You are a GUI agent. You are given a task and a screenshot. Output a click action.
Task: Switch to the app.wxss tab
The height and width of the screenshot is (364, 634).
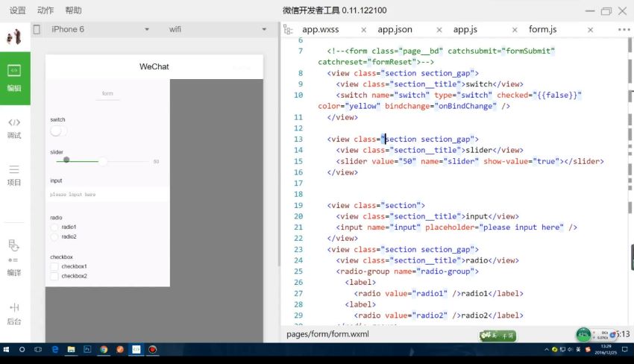[321, 30]
